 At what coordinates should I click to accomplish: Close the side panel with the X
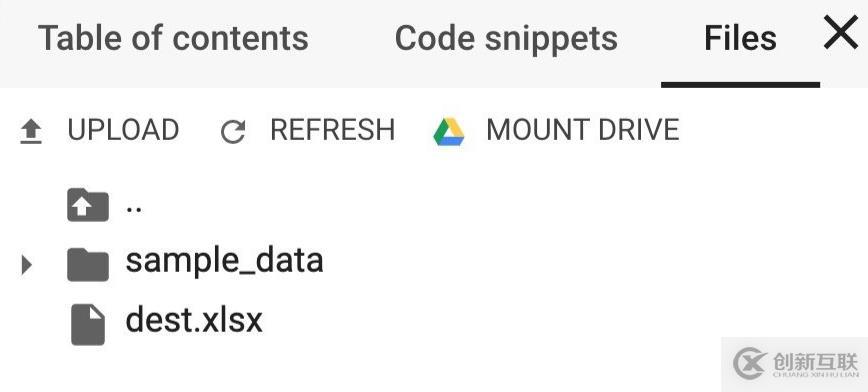click(x=841, y=32)
